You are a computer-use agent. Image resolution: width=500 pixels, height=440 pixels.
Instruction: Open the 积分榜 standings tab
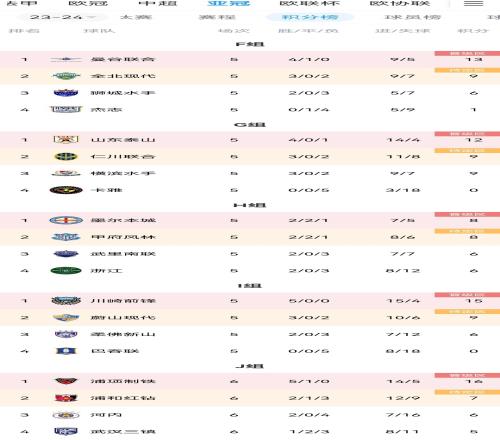[x=310, y=17]
